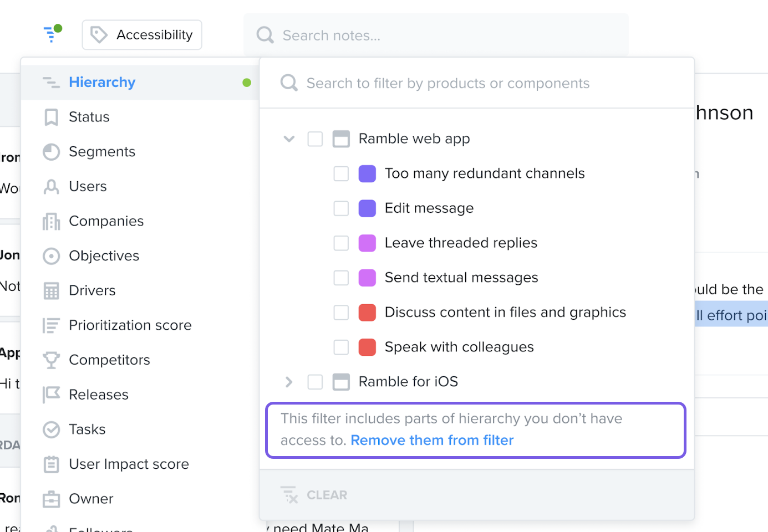Image resolution: width=768 pixels, height=532 pixels.
Task: Click the Status bookmark icon
Action: (51, 117)
